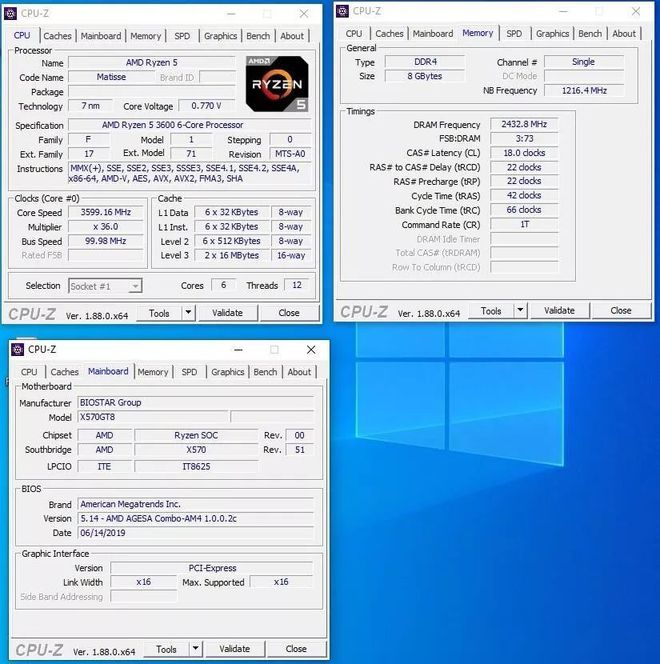
Task: Click CPU-Z app icon in Memory window title bar
Action: coord(342,11)
